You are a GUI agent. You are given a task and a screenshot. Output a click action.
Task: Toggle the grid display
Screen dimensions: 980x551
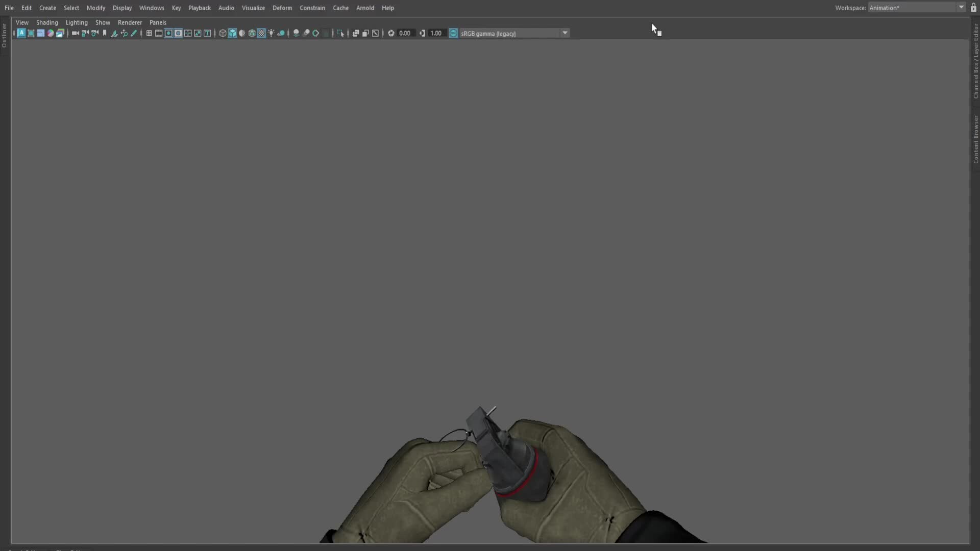pyautogui.click(x=149, y=33)
